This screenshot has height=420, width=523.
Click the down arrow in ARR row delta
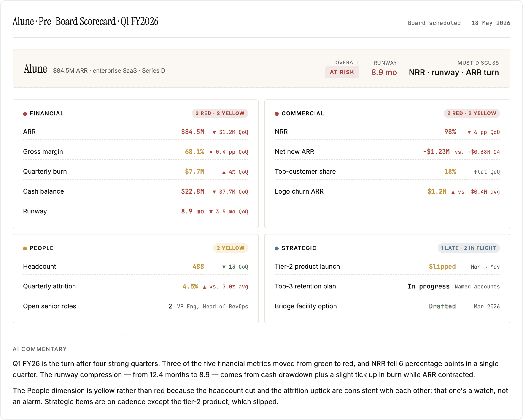214,132
